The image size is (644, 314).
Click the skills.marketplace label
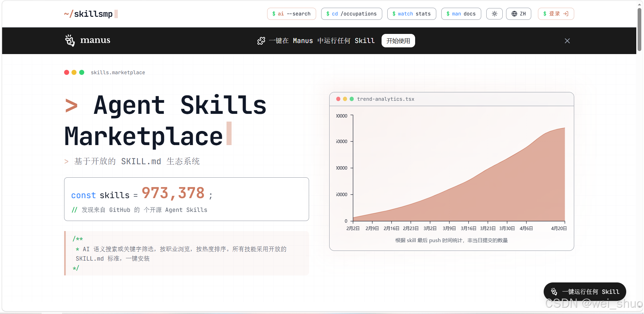click(x=118, y=73)
